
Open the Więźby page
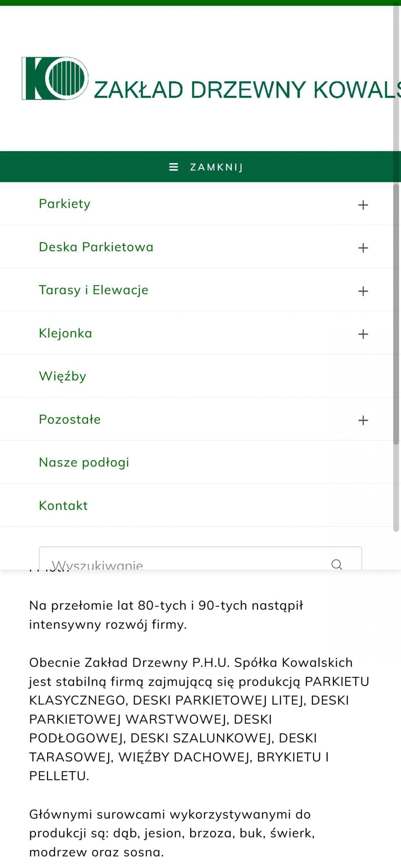tap(63, 376)
